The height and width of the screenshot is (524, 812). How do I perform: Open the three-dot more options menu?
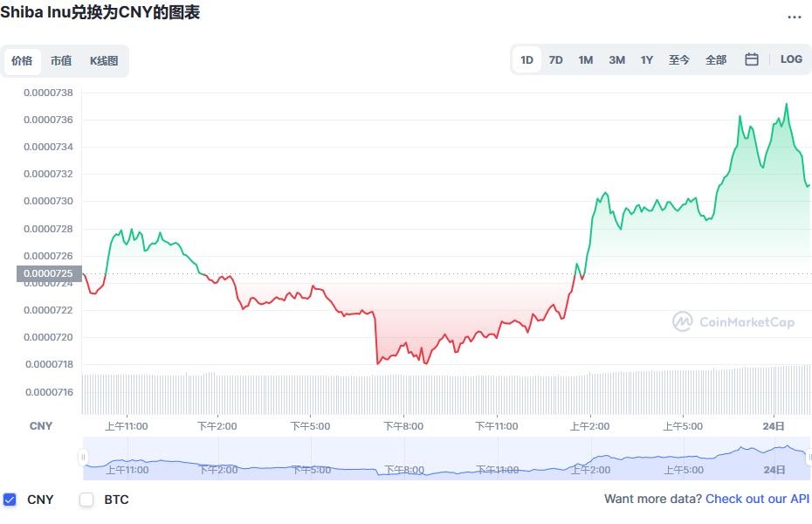(x=794, y=17)
